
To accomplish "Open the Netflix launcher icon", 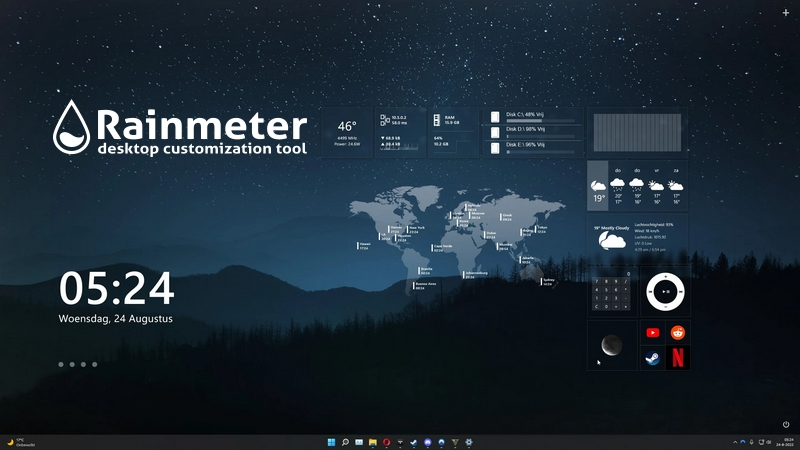I will coord(678,358).
